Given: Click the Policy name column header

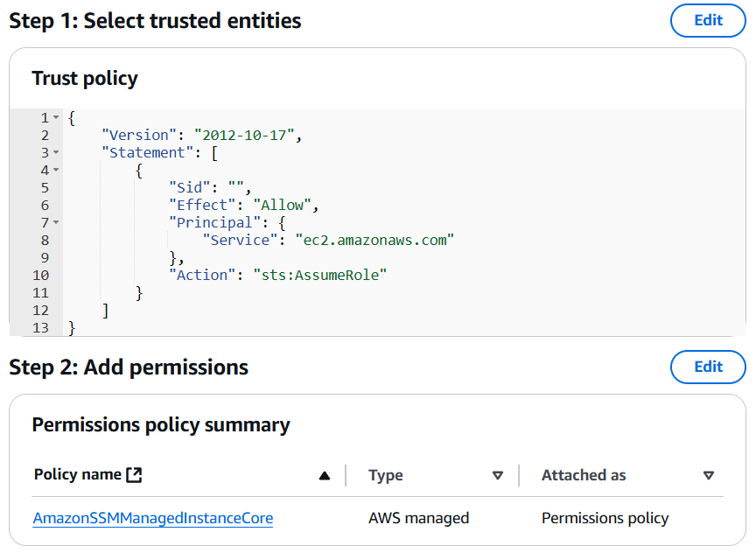Looking at the screenshot, I should pos(78,475).
